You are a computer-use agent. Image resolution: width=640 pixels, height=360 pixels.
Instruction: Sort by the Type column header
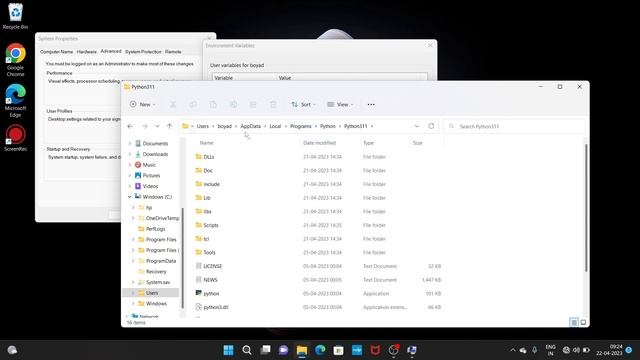coord(368,143)
